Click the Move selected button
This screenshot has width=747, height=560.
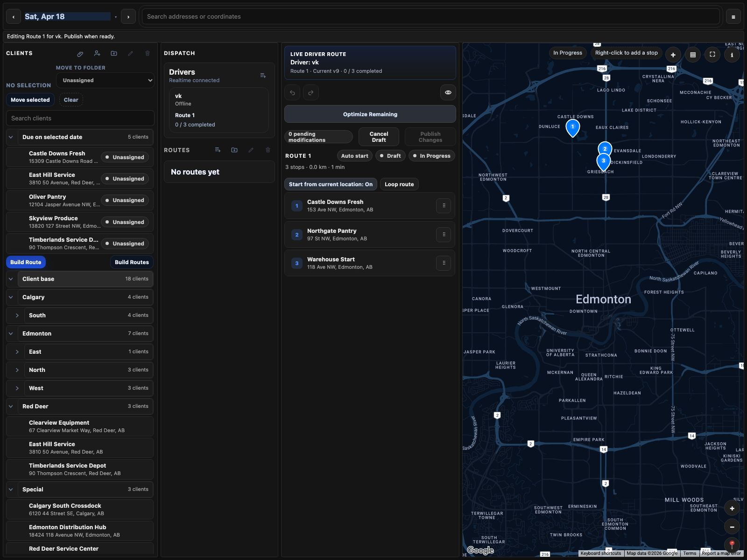(x=30, y=100)
